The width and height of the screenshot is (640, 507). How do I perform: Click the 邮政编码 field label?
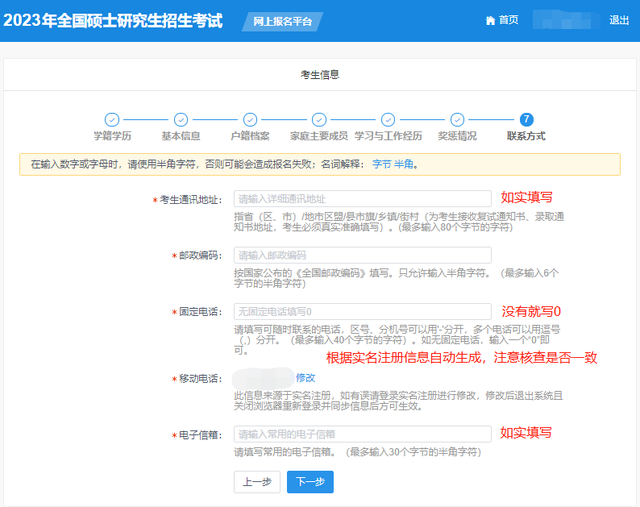point(200,256)
